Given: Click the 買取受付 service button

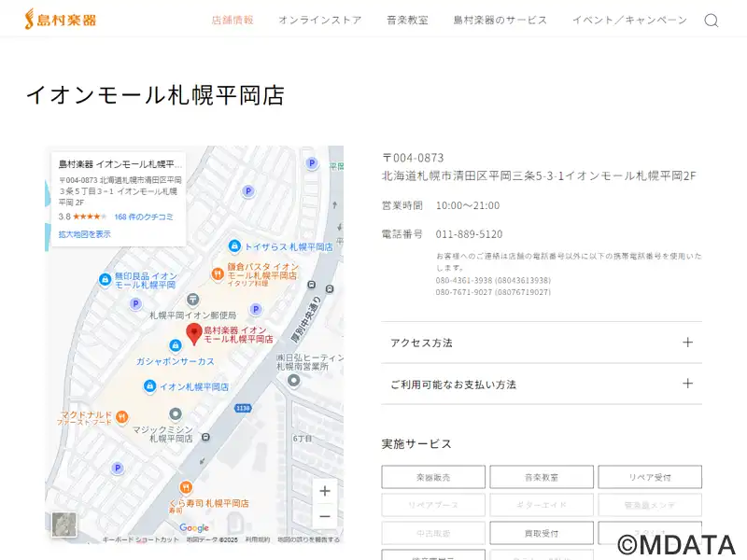Looking at the screenshot, I should pos(542,533).
